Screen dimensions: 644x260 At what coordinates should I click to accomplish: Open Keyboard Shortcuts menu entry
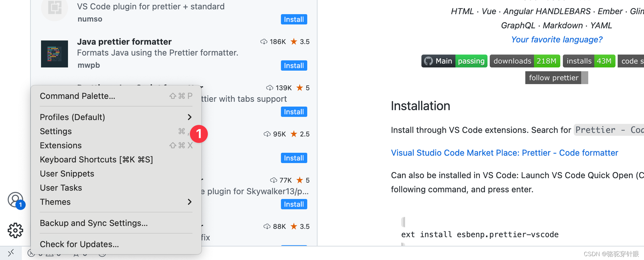pos(116,159)
